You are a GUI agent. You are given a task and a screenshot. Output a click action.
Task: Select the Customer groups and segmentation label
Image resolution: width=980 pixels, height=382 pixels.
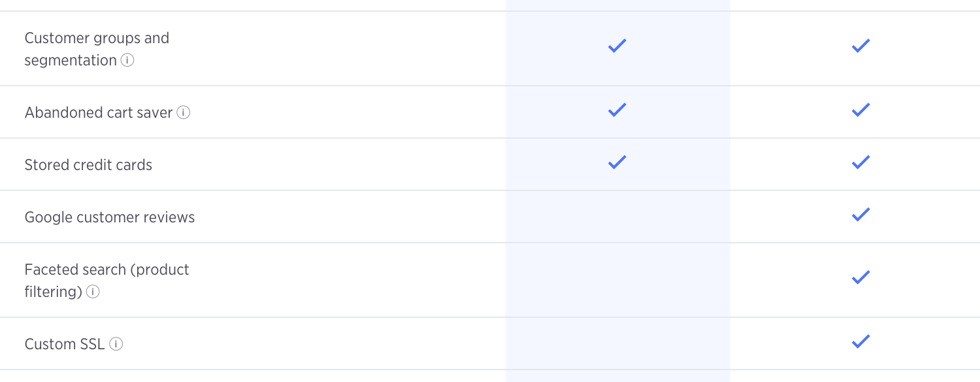[x=97, y=49]
